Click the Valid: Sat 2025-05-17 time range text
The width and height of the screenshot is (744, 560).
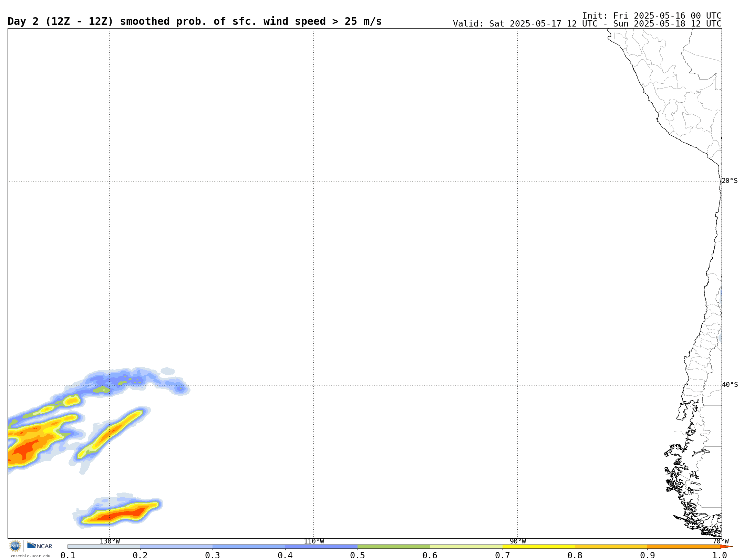click(x=587, y=24)
